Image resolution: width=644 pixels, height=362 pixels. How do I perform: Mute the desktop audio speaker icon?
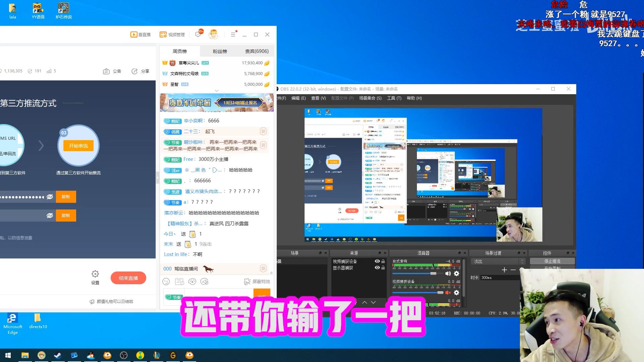coord(448,274)
